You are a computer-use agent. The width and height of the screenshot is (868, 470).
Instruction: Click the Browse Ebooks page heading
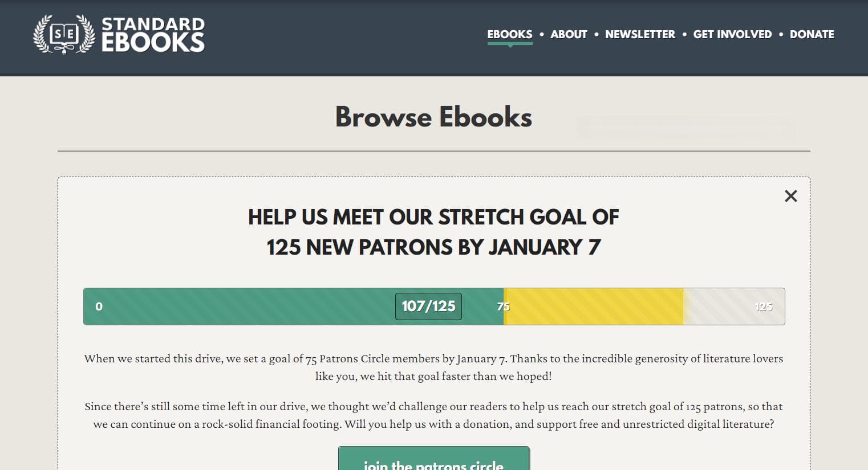click(x=433, y=117)
